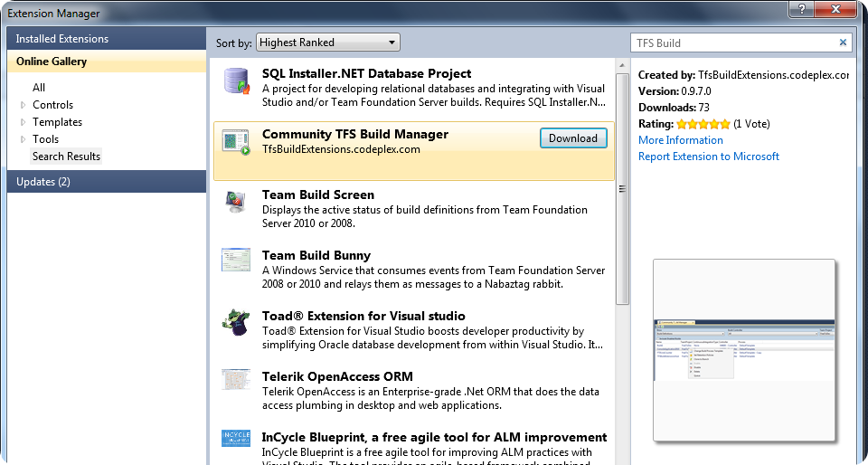Click Report Extension to Microsoft link

[x=709, y=157]
